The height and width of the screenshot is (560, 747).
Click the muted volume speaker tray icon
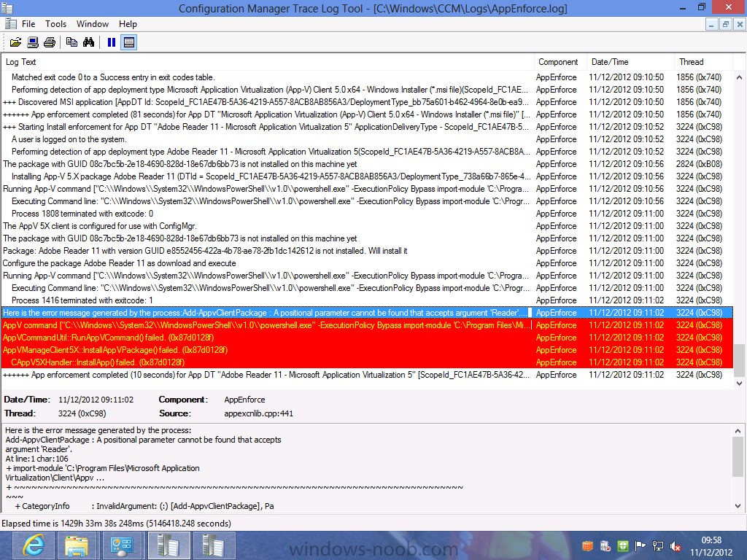pos(675,545)
